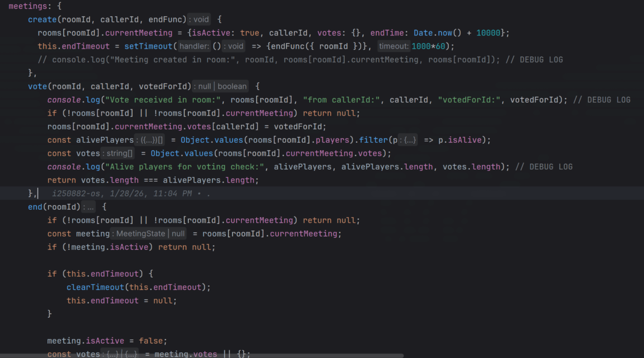Click the timeout: parameter hint before 1000*60
The height and width of the screenshot is (358, 644).
(393, 46)
